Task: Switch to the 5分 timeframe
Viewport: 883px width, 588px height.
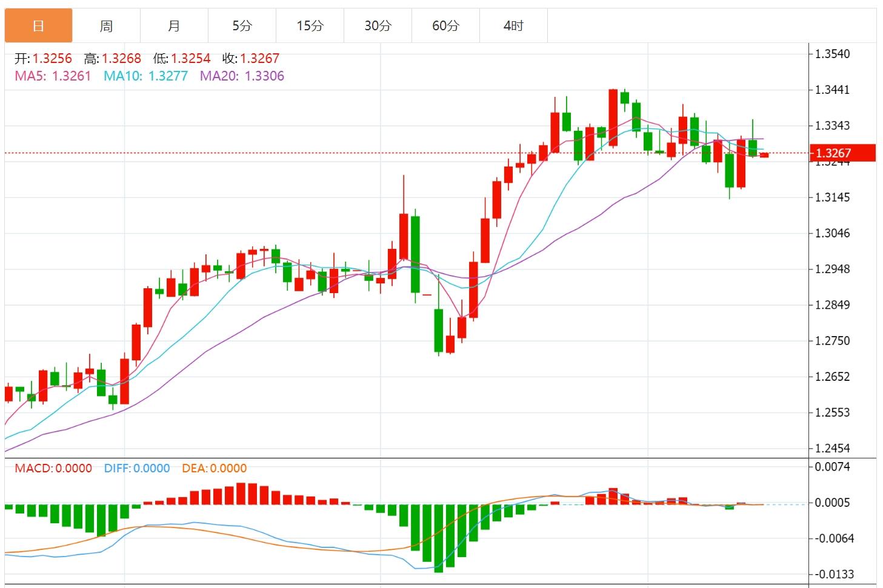Action: 242,25
